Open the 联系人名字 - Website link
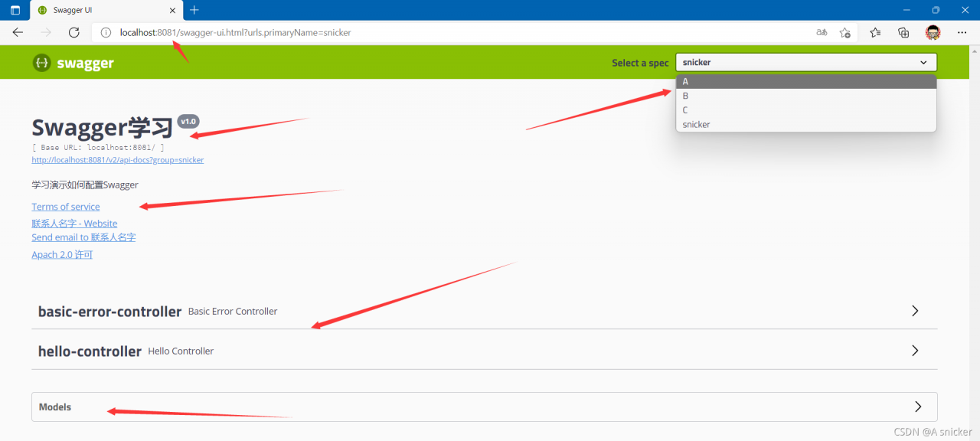Screen dimensions: 980x441 click(74, 224)
